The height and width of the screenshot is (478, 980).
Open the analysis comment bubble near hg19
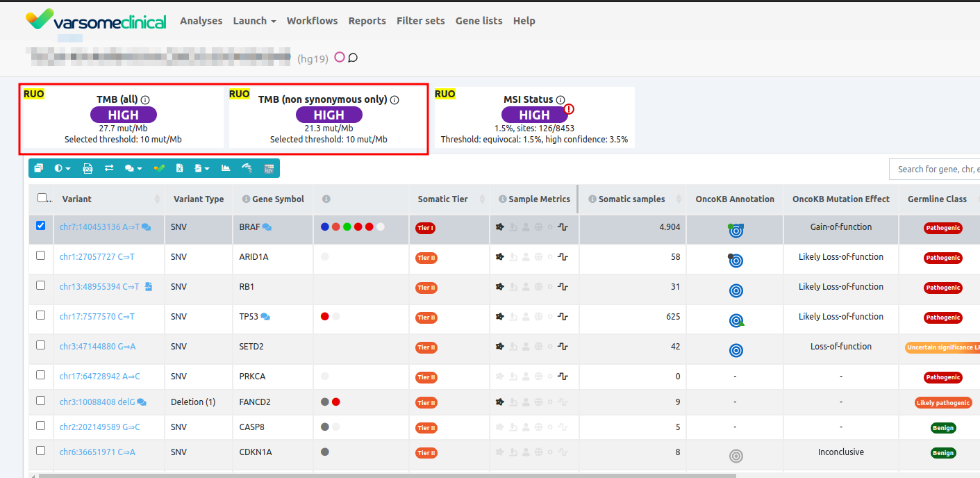(353, 58)
